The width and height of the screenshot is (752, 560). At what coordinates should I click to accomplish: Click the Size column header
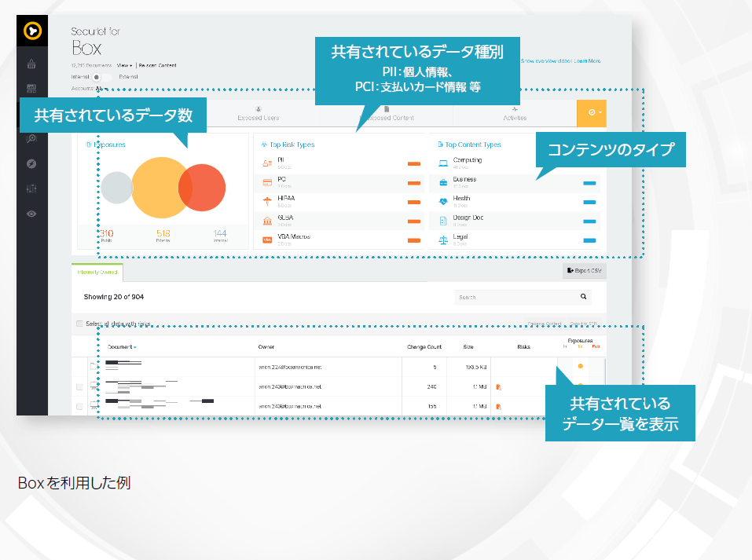[x=468, y=347]
